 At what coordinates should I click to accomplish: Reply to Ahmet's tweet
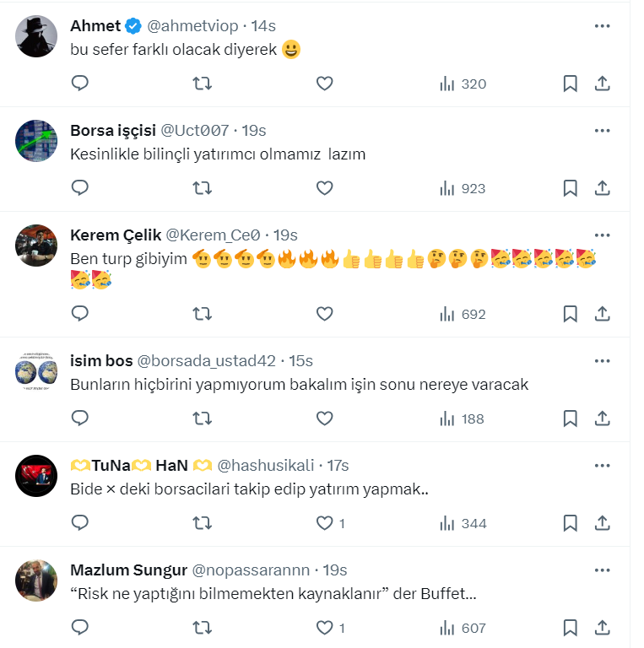80,84
